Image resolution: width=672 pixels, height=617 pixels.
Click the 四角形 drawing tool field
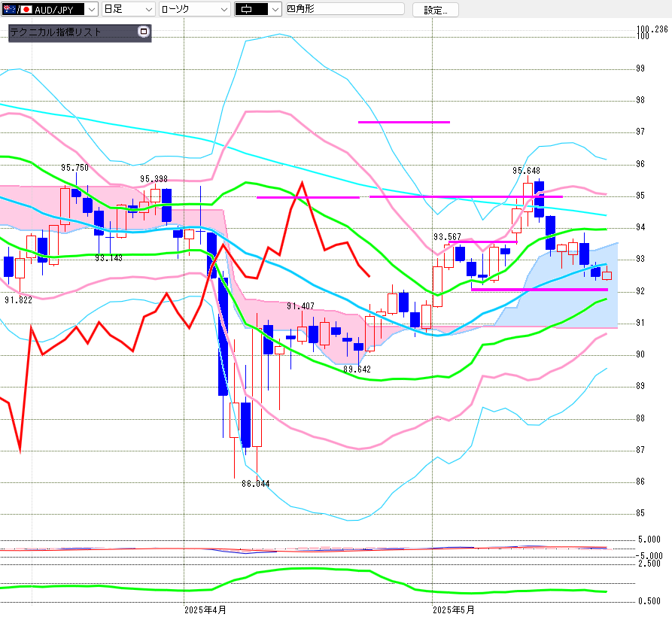tap(345, 8)
